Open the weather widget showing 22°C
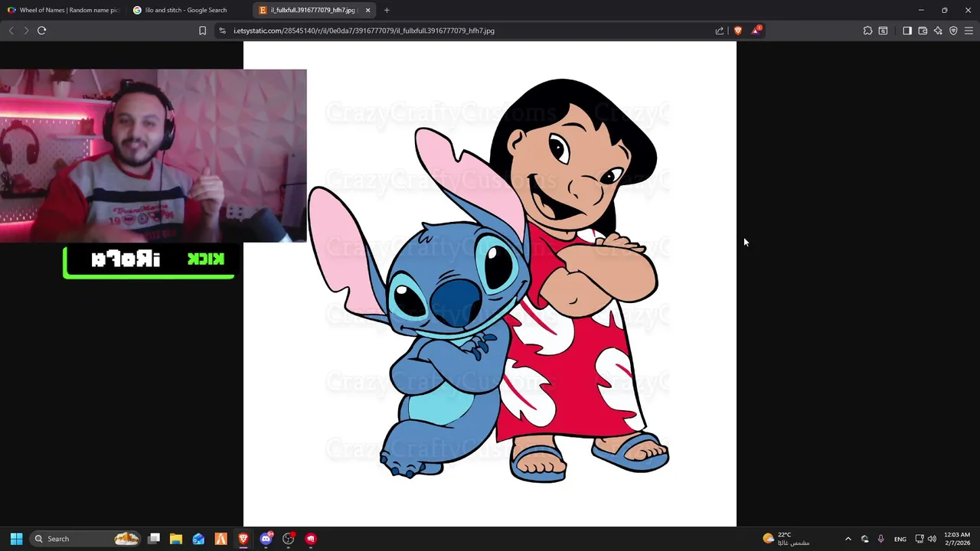This screenshot has width=980, height=551. coord(786,539)
